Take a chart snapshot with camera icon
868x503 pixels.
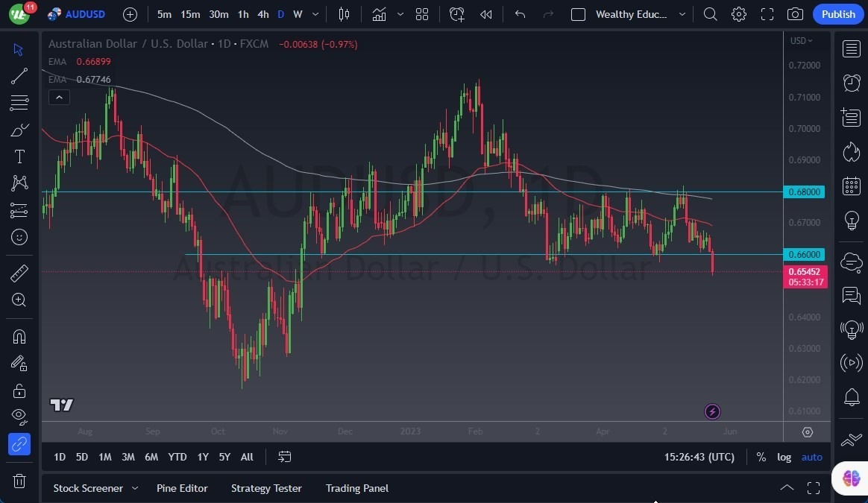tap(795, 13)
